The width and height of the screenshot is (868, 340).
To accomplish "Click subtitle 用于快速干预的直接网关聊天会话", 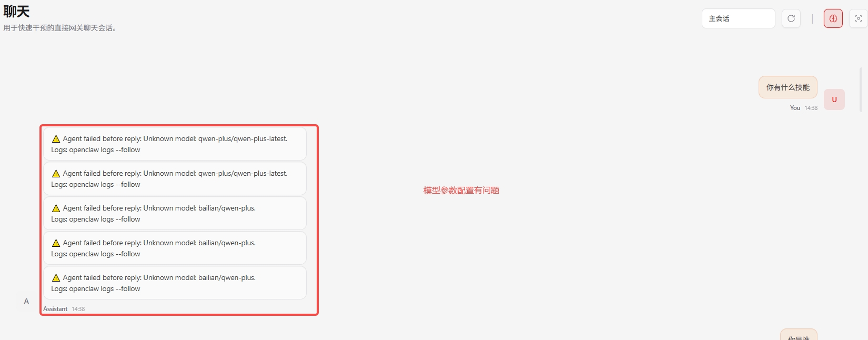I will point(60,28).
